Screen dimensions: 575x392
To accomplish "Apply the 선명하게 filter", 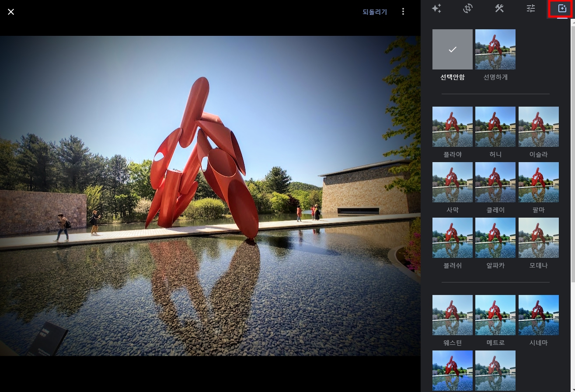I will click(x=495, y=49).
